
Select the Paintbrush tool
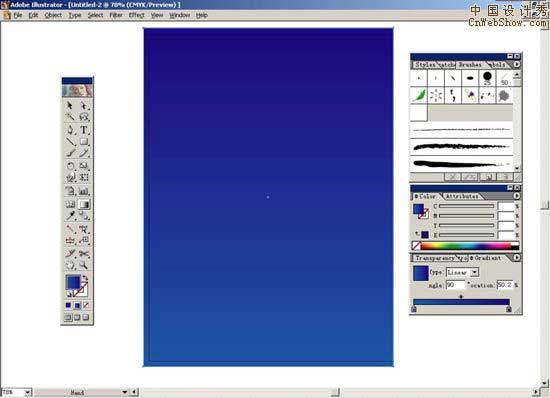[x=71, y=153]
